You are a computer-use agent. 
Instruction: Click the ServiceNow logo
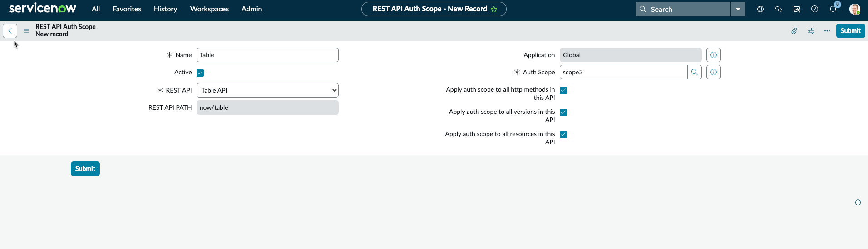point(43,9)
